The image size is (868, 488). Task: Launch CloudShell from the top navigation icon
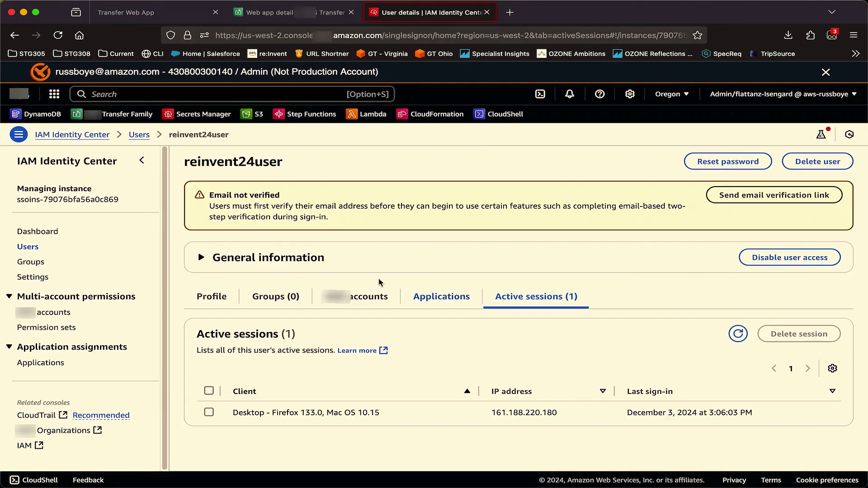(540, 94)
